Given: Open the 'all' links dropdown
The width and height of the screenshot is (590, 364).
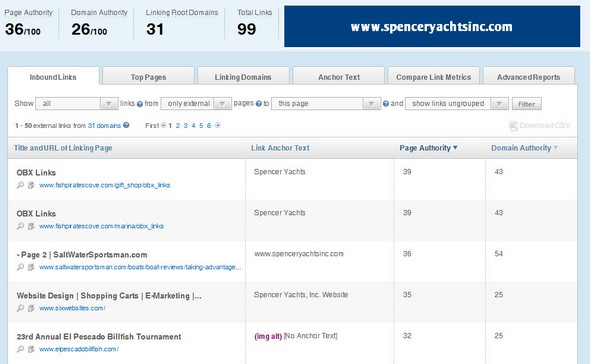Looking at the screenshot, I should 77,104.
